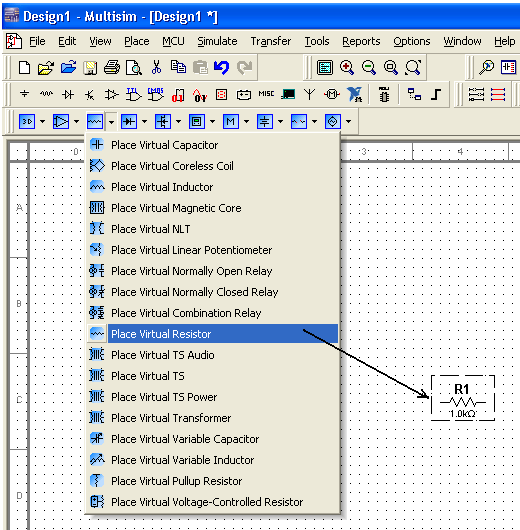Click the Save diskette icon
The image size is (520, 530).
pos(90,68)
